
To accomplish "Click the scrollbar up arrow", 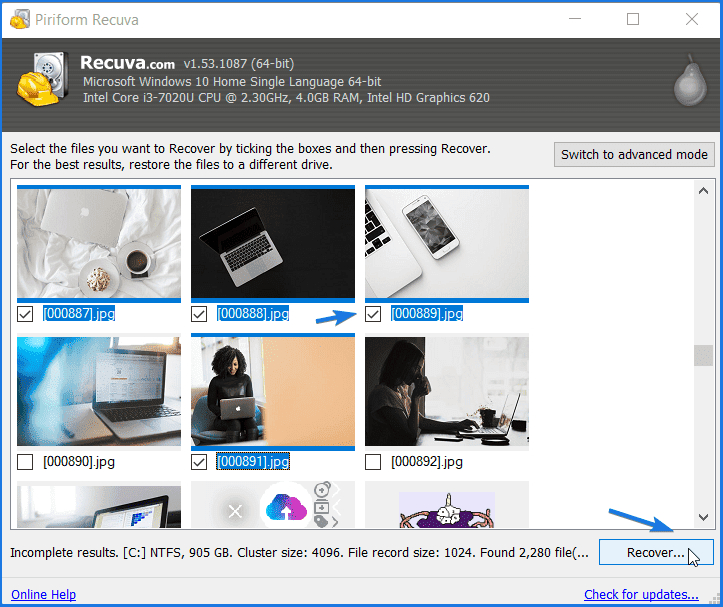I will click(703, 190).
